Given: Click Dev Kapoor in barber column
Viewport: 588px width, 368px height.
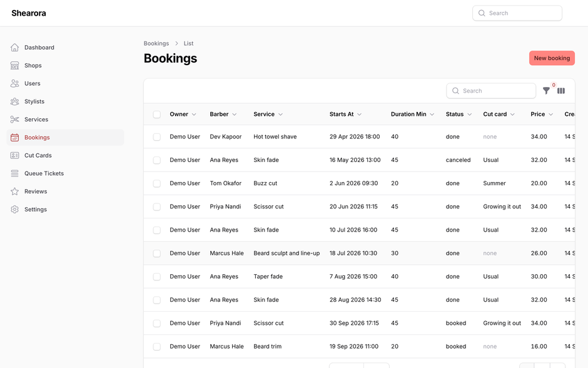Looking at the screenshot, I should click(226, 136).
